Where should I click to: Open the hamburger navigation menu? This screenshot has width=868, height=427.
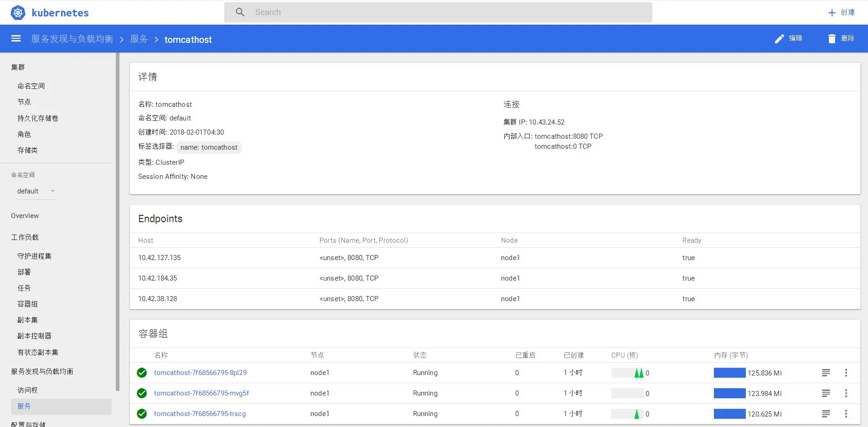pyautogui.click(x=16, y=38)
